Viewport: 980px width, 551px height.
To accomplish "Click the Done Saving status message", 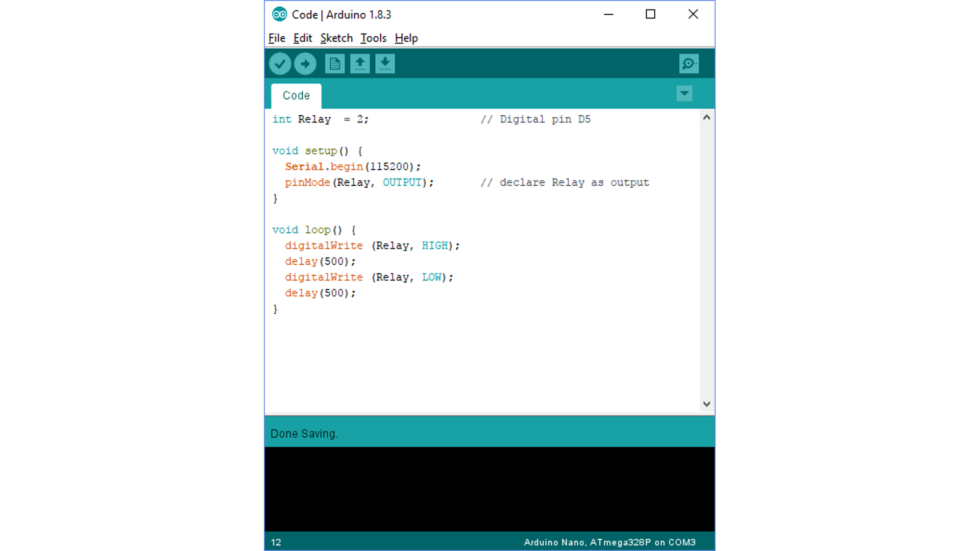I will tap(304, 433).
